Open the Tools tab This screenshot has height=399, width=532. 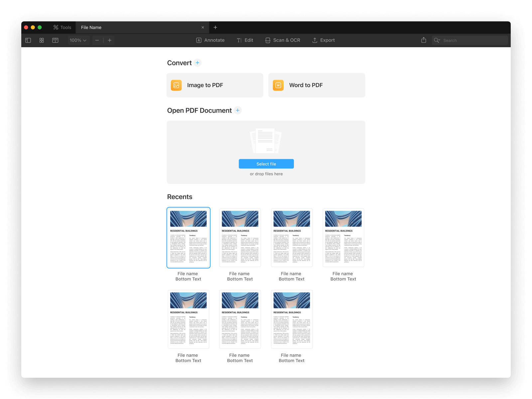(62, 27)
